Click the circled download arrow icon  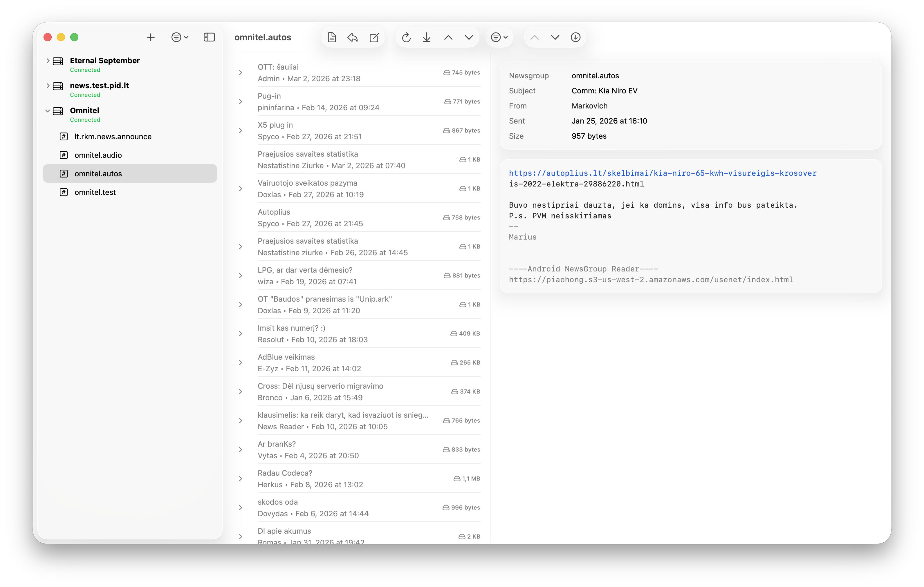pyautogui.click(x=575, y=37)
